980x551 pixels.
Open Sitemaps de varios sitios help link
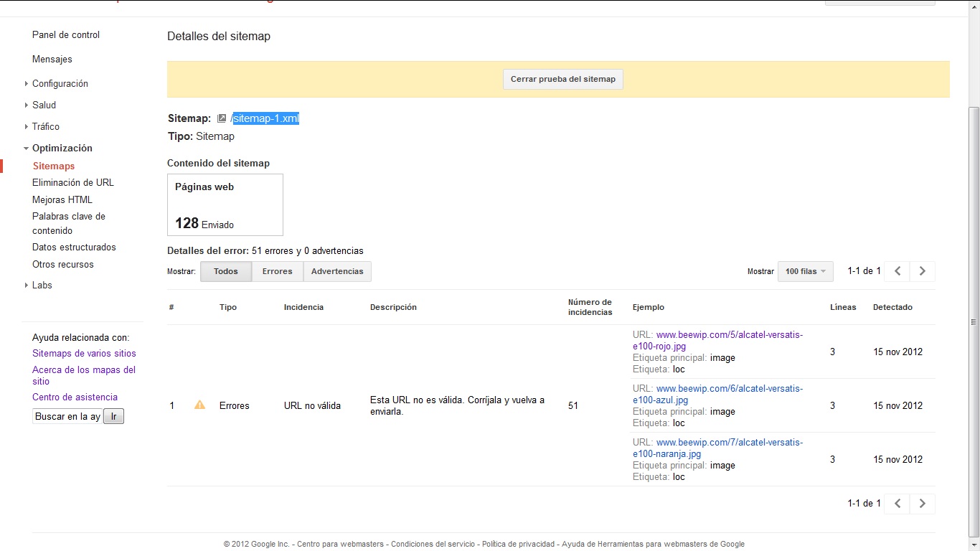point(84,354)
